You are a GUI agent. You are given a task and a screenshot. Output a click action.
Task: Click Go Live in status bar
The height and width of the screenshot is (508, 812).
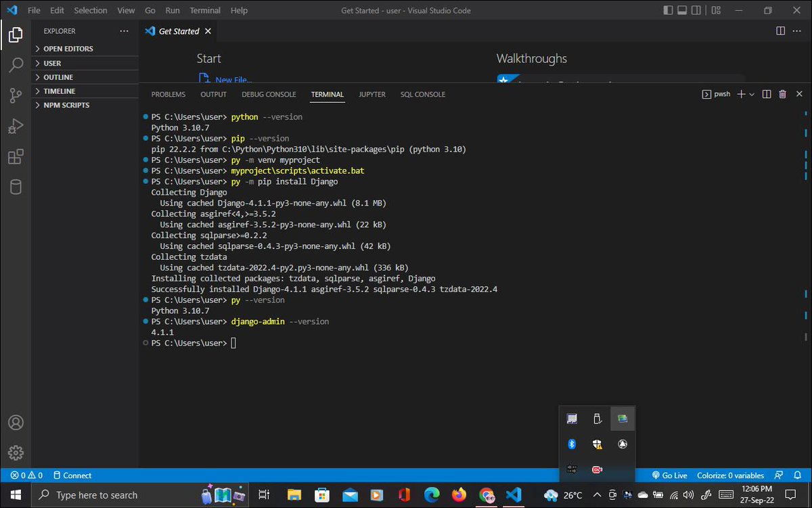[670, 476]
